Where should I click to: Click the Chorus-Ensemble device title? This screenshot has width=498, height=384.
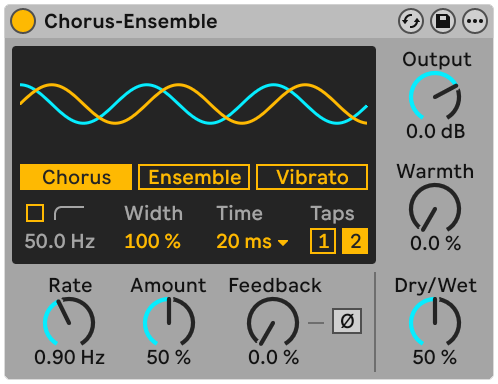tap(131, 21)
